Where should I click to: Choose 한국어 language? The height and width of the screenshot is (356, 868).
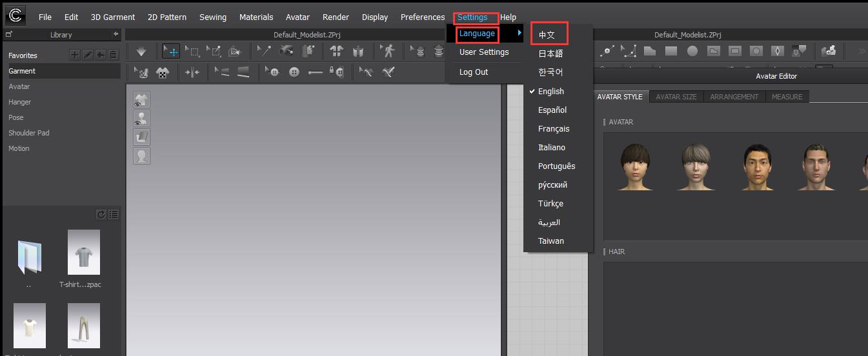point(550,72)
